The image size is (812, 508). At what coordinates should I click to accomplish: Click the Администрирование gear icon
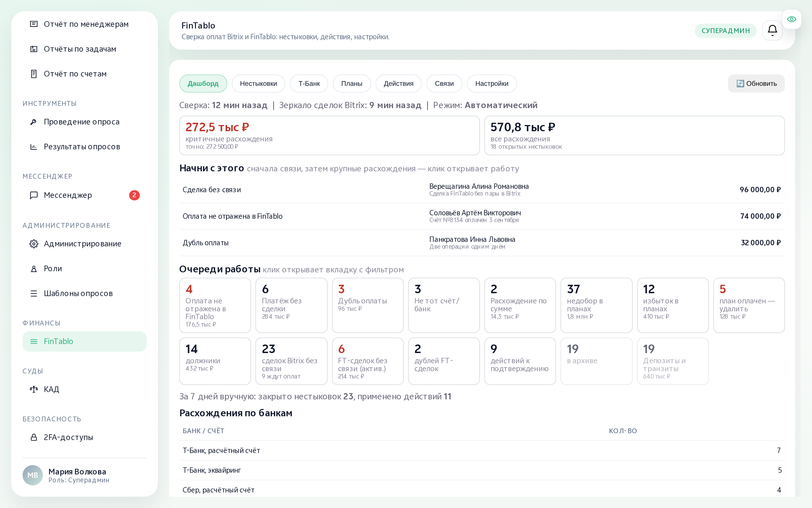pyautogui.click(x=34, y=244)
